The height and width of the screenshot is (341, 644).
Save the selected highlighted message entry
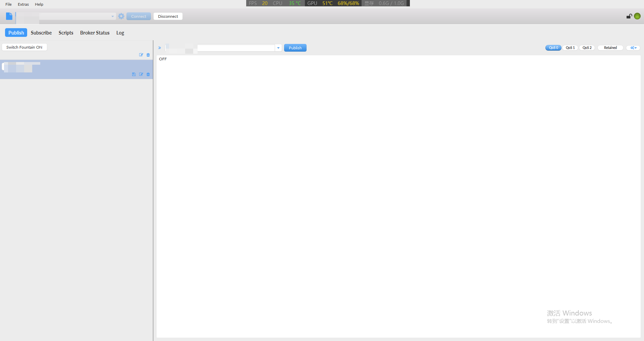point(134,74)
